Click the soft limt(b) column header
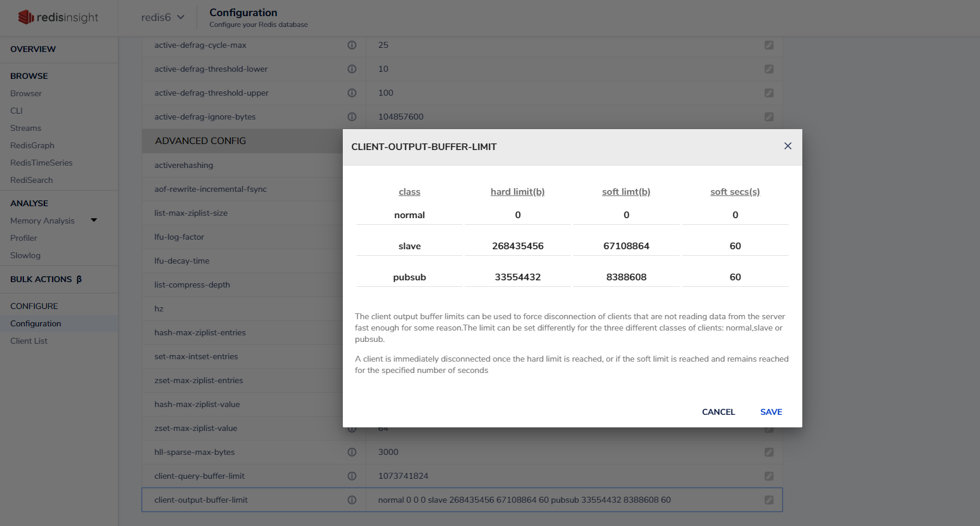This screenshot has width=980, height=526. [626, 192]
